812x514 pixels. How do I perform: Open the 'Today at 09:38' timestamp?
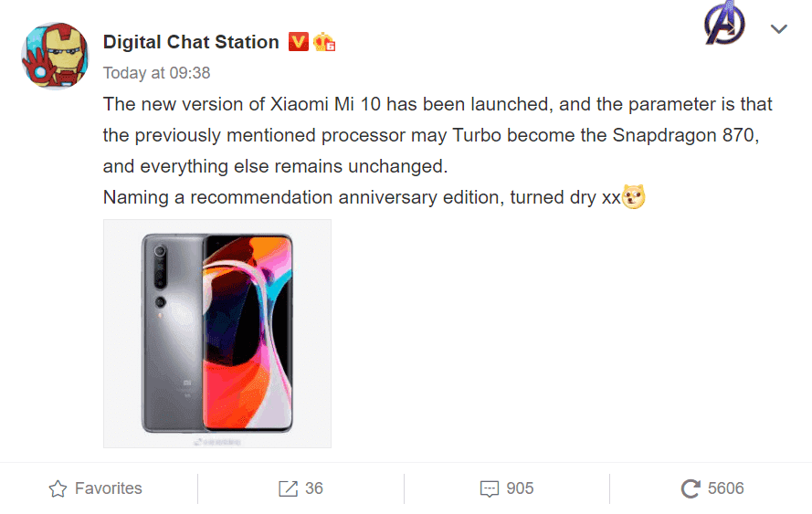[156, 72]
